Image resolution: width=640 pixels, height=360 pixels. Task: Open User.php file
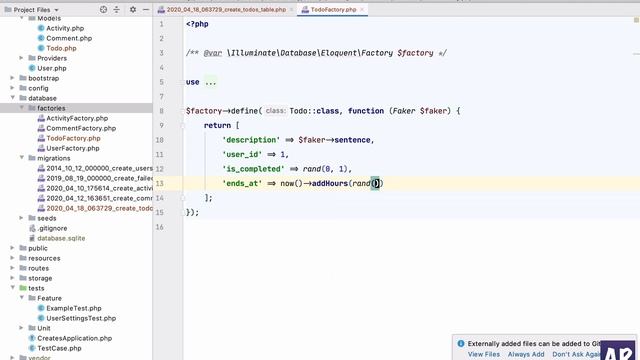coord(52,68)
